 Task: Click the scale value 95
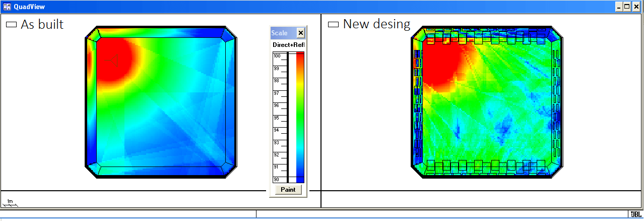276,118
